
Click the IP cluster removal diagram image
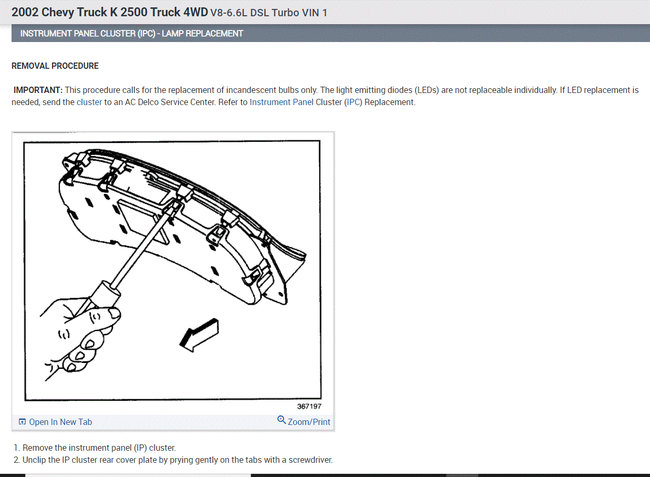tap(172, 271)
